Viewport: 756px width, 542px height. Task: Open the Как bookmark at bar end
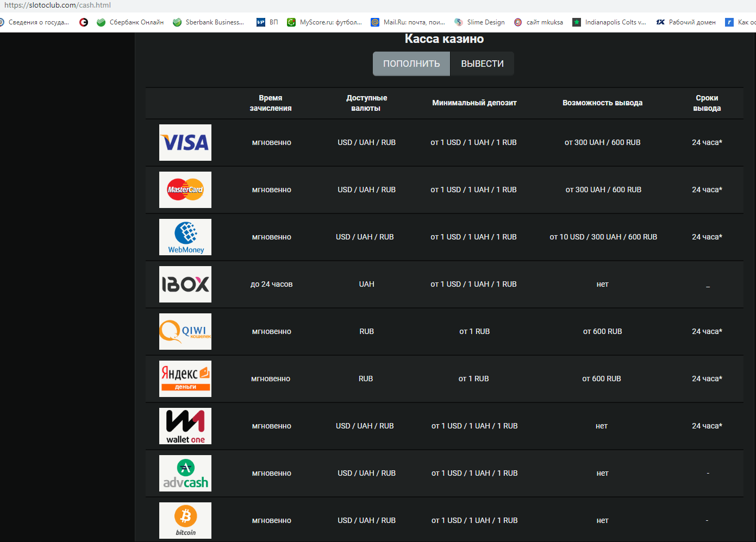(x=741, y=22)
